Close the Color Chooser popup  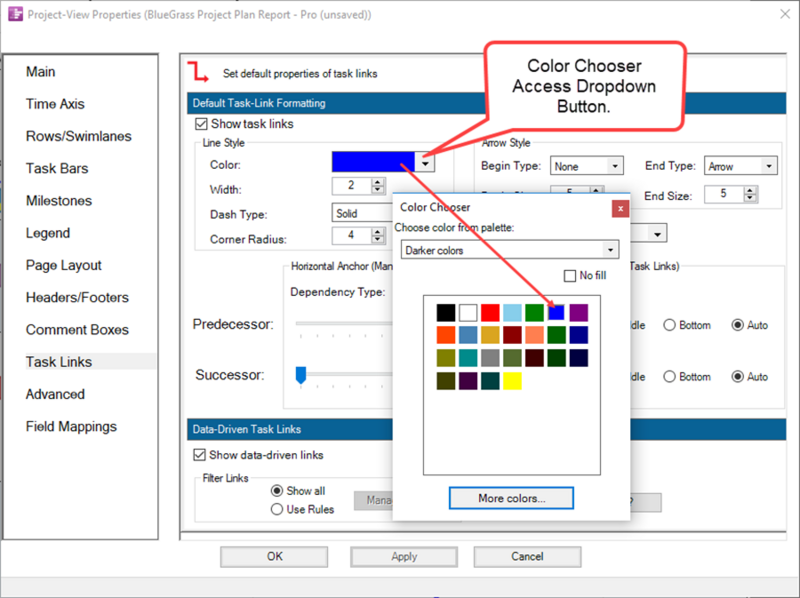coord(620,209)
